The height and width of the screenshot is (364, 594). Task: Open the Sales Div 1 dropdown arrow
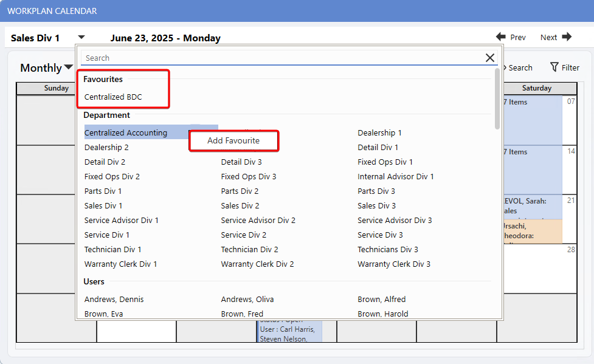81,38
